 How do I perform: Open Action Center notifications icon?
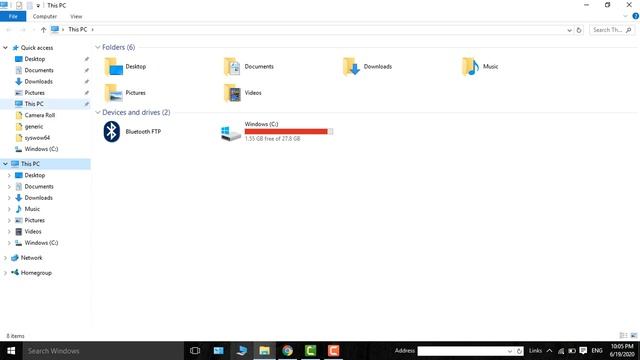(x=583, y=351)
